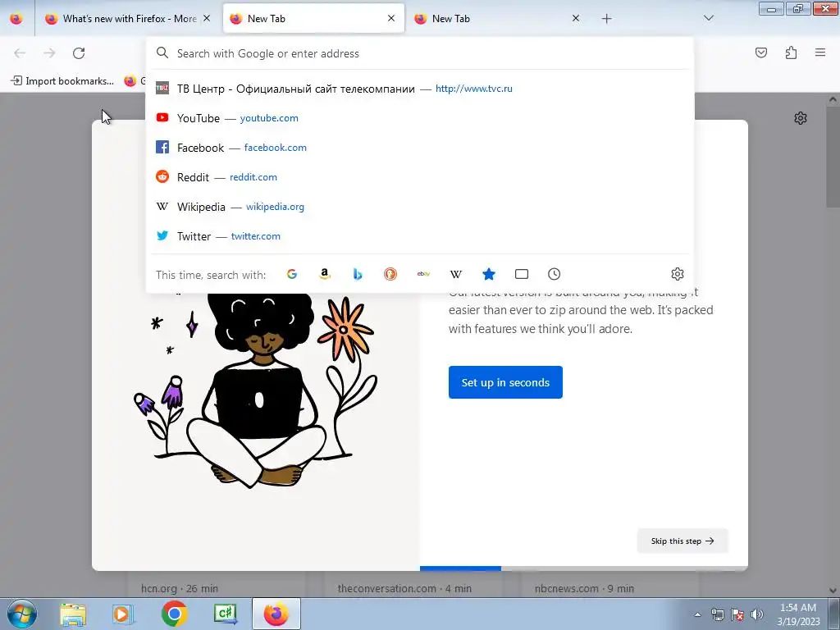
Task: Search this time with DuckDuckGo icon
Action: 390,274
